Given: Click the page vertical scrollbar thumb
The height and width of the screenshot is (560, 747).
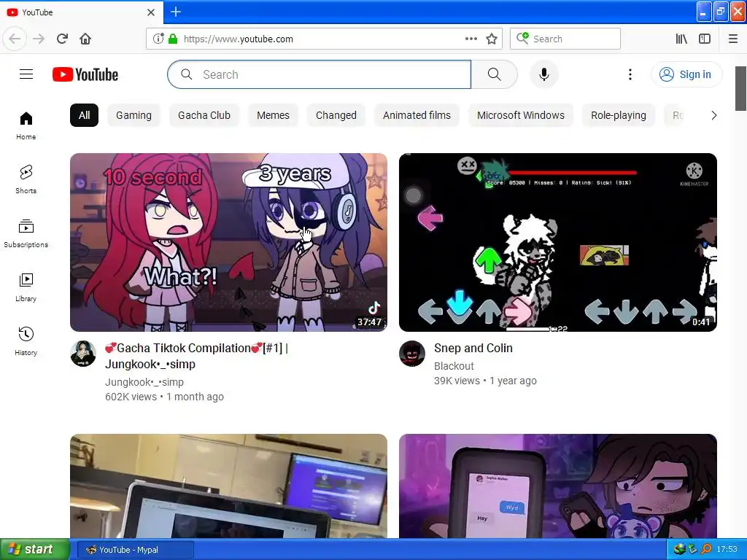Looking at the screenshot, I should point(740,88).
